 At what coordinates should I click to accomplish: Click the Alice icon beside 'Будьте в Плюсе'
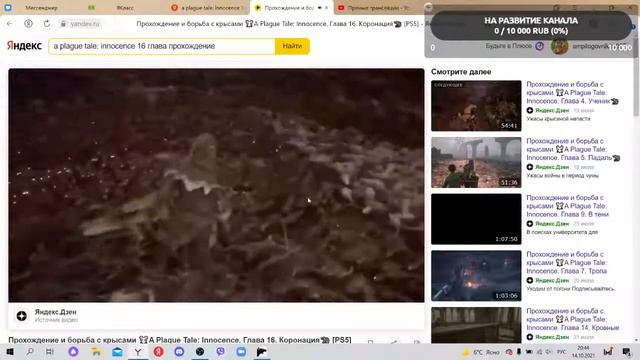pos(540,46)
